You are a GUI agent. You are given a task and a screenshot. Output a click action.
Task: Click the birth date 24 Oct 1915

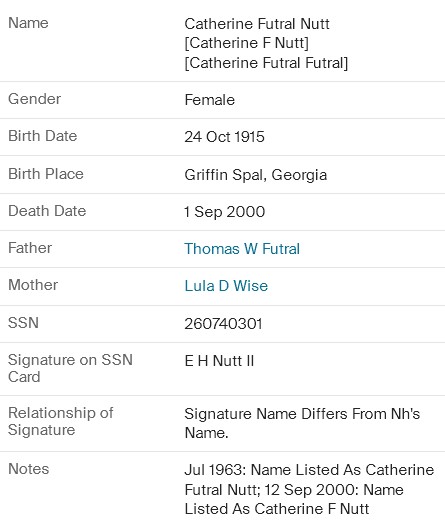(x=224, y=137)
